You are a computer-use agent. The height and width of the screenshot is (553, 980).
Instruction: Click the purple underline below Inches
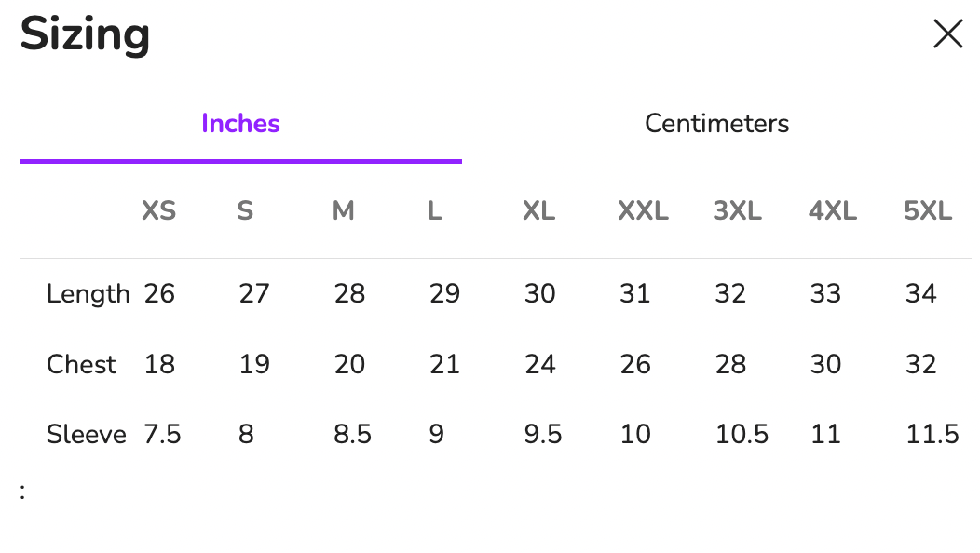(x=239, y=160)
